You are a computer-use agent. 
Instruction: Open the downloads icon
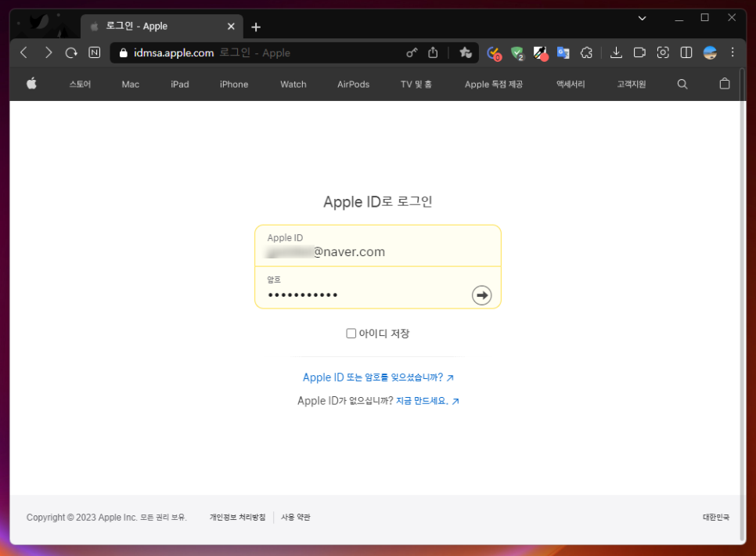coord(616,52)
